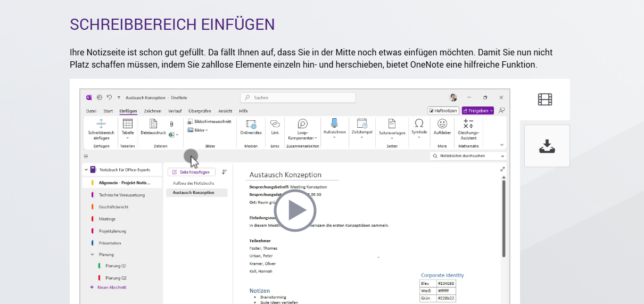This screenshot has height=304, width=644.
Task: Switch to the Start tab
Action: (108, 111)
